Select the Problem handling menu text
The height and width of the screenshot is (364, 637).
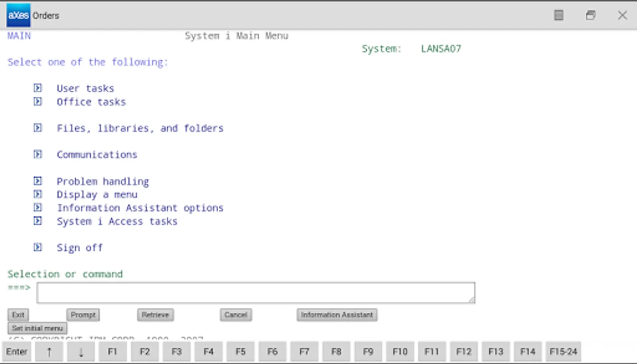pyautogui.click(x=103, y=182)
